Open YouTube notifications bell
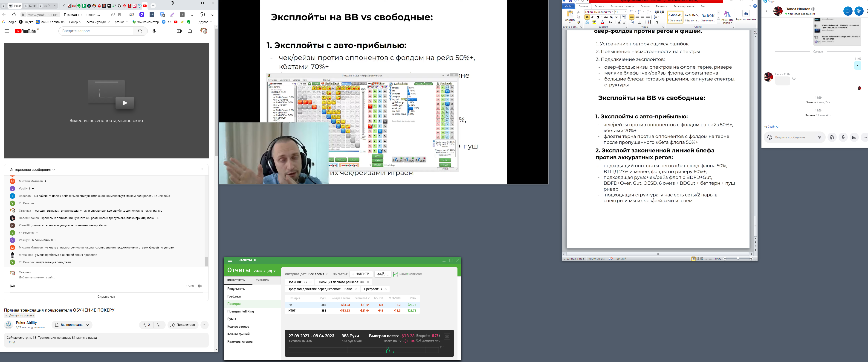This screenshot has height=362, width=868. pos(190,31)
